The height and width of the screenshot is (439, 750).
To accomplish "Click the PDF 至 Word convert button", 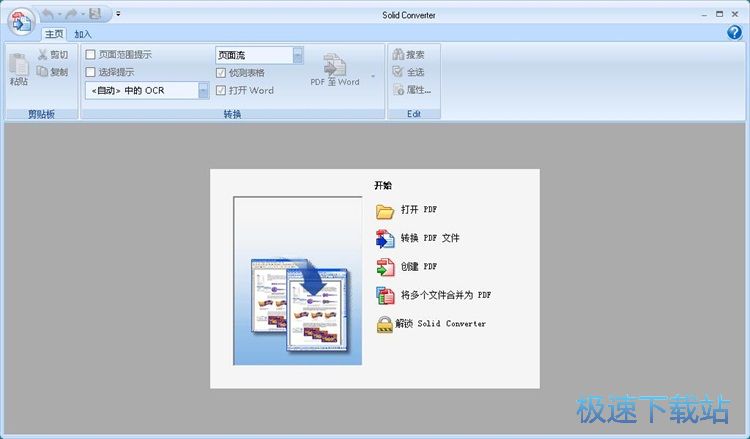I will pyautogui.click(x=335, y=70).
